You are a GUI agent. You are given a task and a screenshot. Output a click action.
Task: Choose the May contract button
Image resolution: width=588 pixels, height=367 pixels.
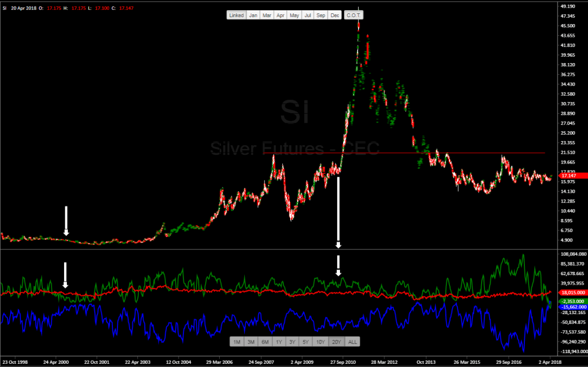[294, 15]
